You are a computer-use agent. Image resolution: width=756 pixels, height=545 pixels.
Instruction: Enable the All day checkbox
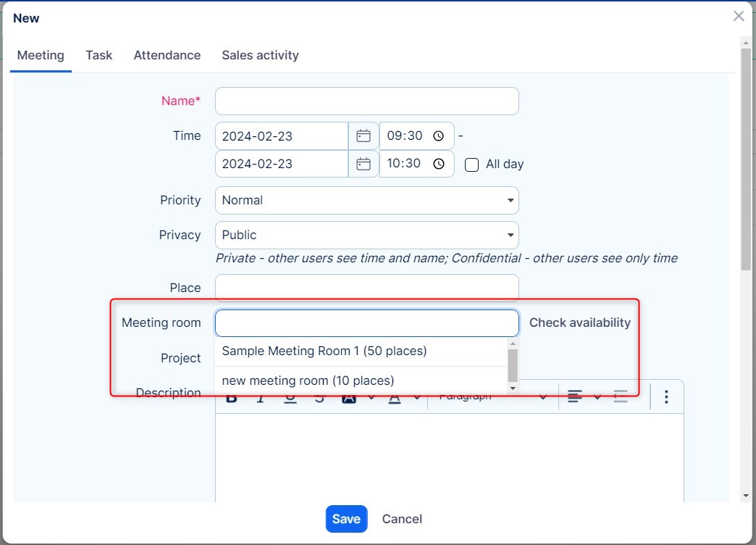471,165
